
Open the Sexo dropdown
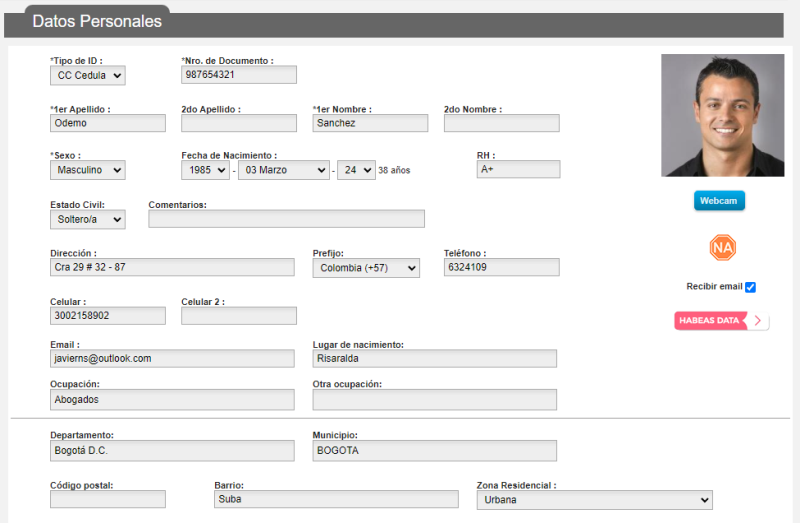pos(88,170)
